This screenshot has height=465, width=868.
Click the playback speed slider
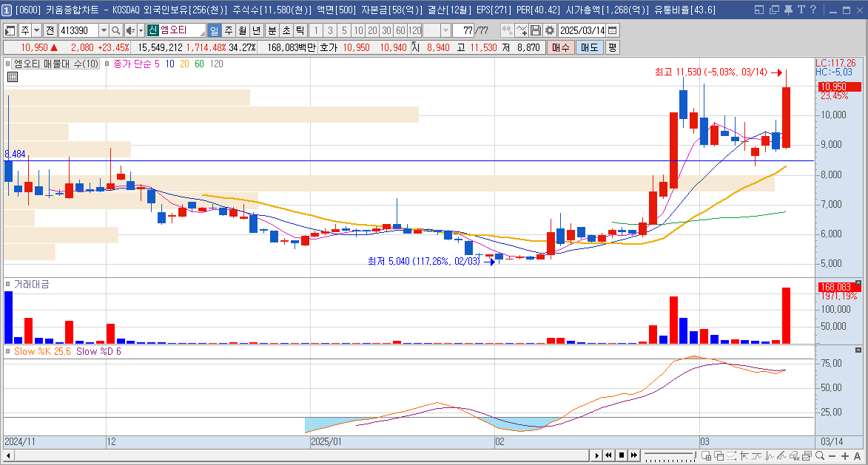(670, 455)
